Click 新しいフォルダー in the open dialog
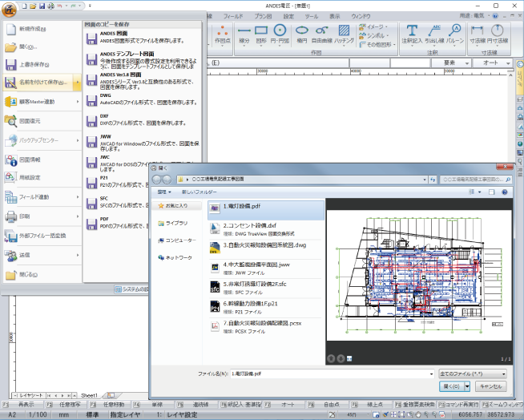This screenshot has width=524, height=420. coord(200,192)
